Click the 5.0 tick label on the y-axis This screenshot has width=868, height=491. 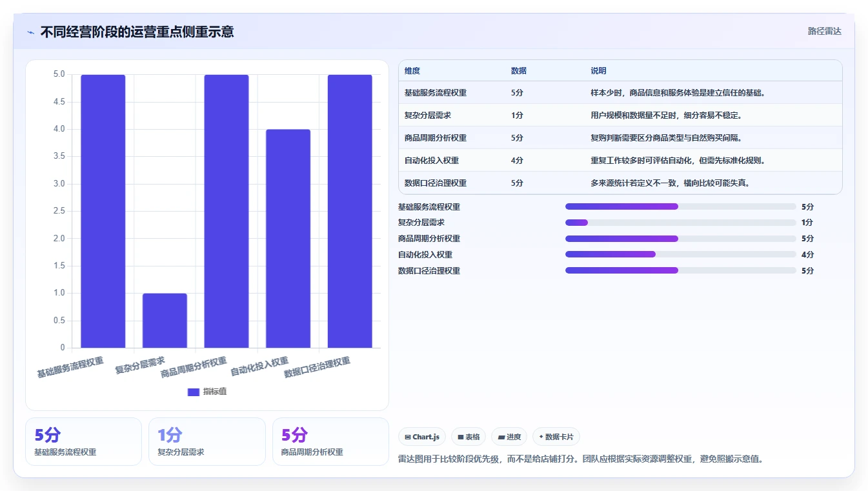(59, 74)
